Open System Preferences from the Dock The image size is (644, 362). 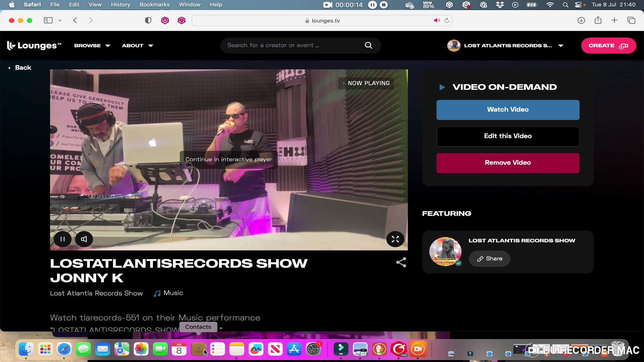pyautogui.click(x=313, y=350)
